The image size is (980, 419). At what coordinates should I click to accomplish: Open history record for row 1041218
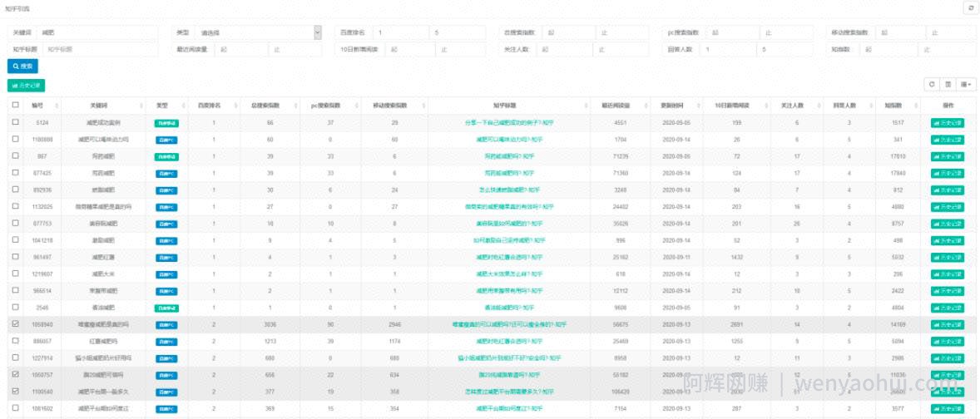948,240
